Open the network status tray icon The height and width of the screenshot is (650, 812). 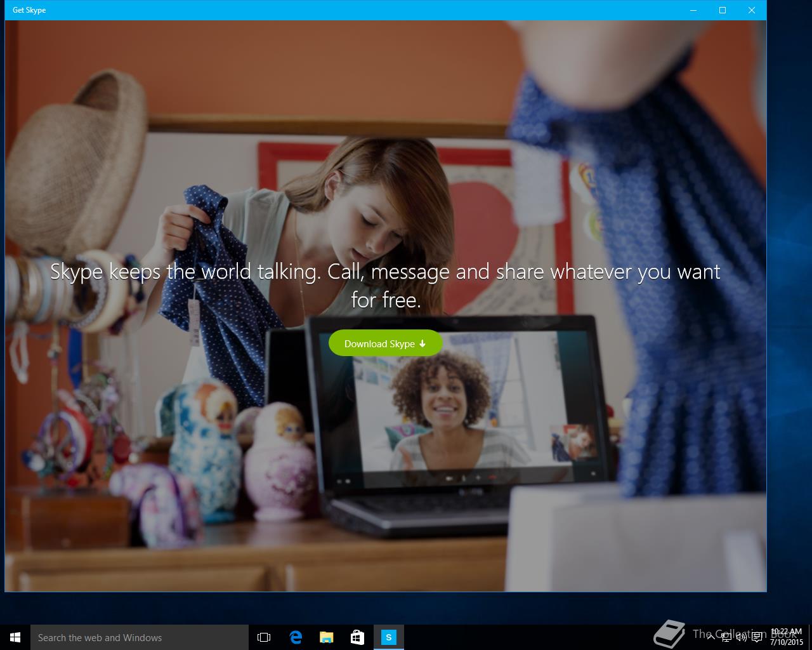click(x=726, y=637)
